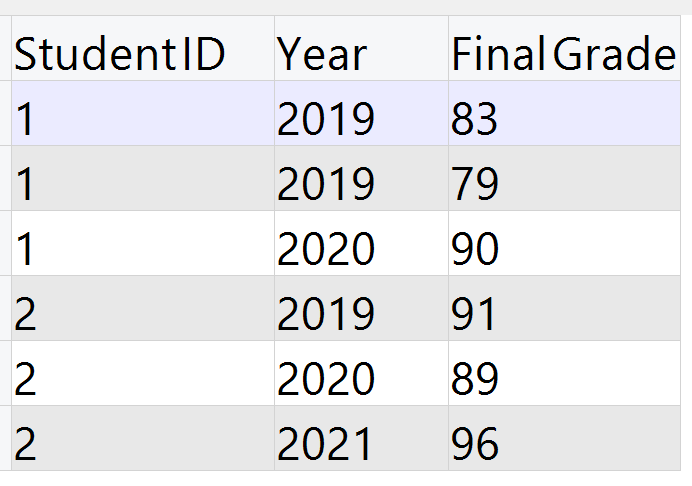
Task: Click Year cell in the grade 83 row
Action: (x=326, y=120)
